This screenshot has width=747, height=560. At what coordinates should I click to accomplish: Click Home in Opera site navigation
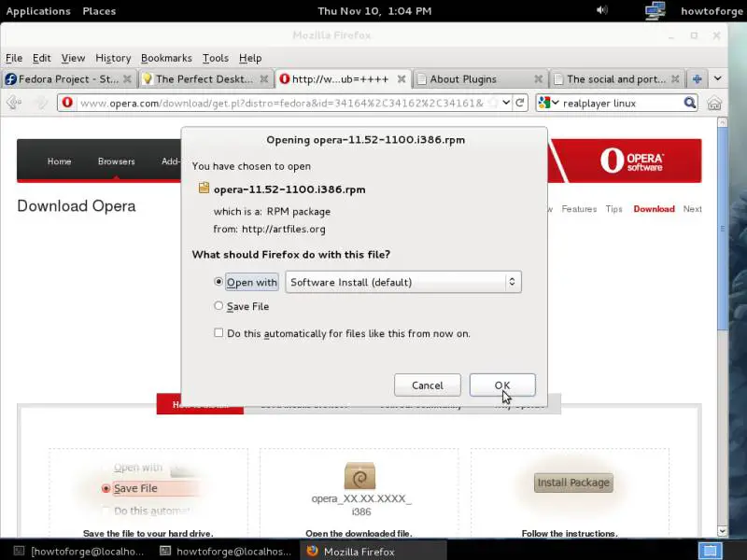point(59,161)
